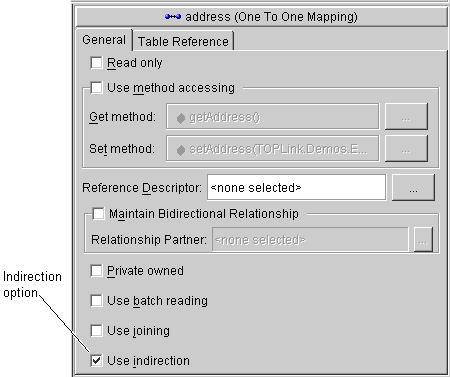
Task: Click the diamond icon in Get method field
Action: [180, 118]
